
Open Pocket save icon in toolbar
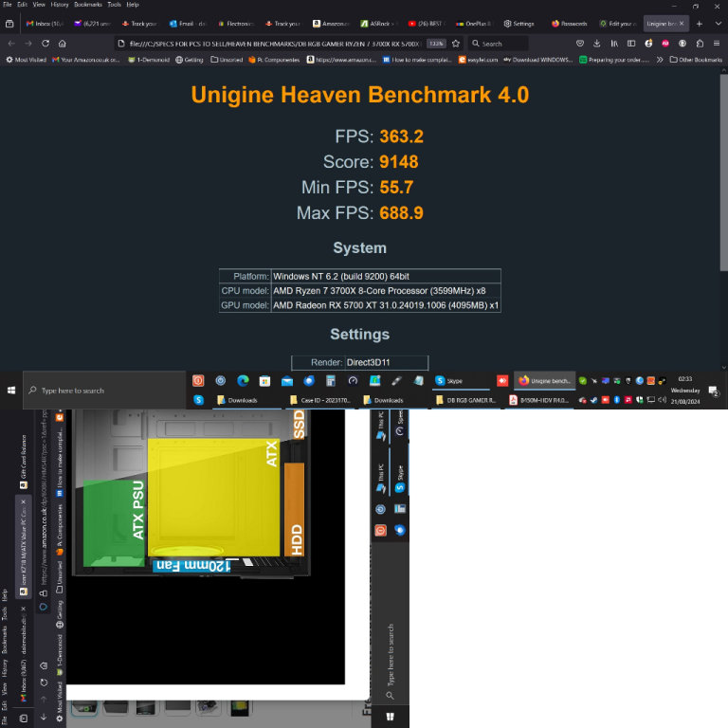[x=580, y=44]
